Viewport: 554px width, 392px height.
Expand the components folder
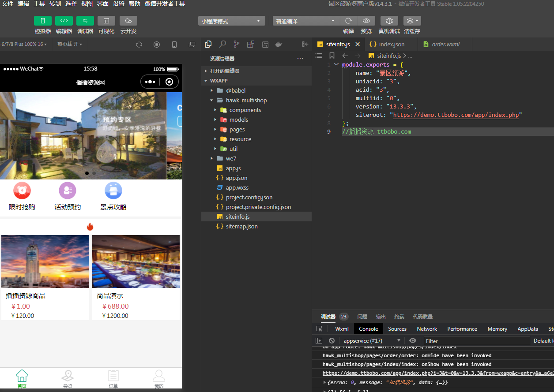pyautogui.click(x=256, y=110)
